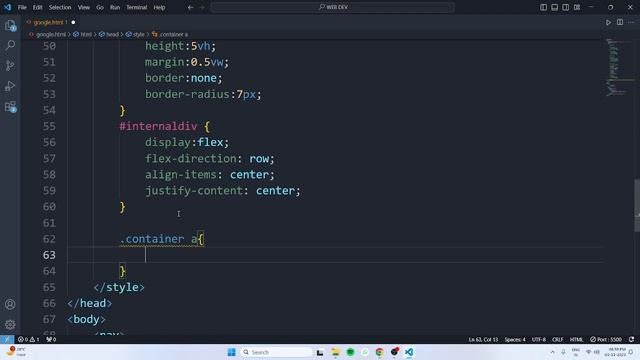Show errors and warnings in status bar
The height and width of the screenshot is (360, 640).
[29, 339]
